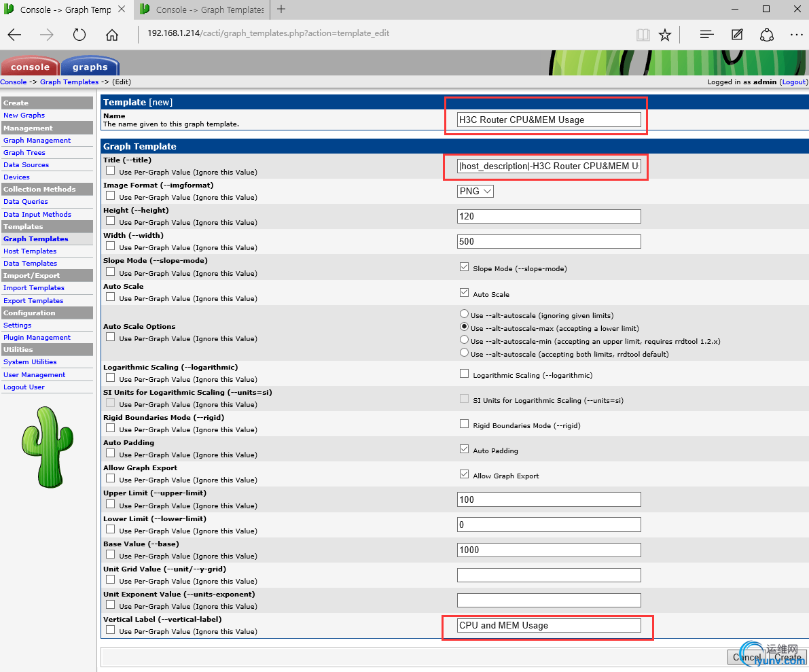Open Settings in the sidebar

(18, 325)
